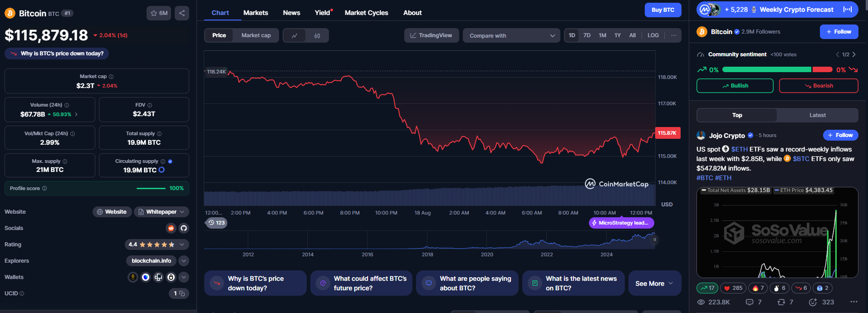
Task: Click the UCID info icon
Action: [x=22, y=293]
